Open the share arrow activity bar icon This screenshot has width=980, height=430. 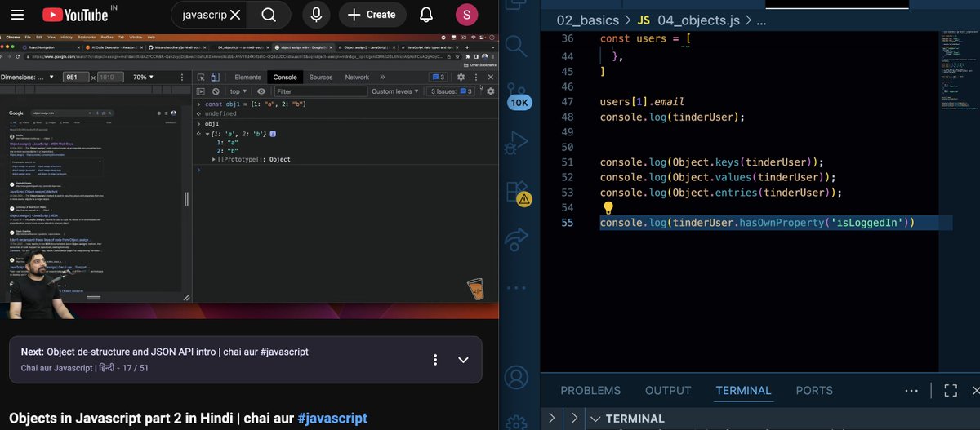pyautogui.click(x=516, y=239)
